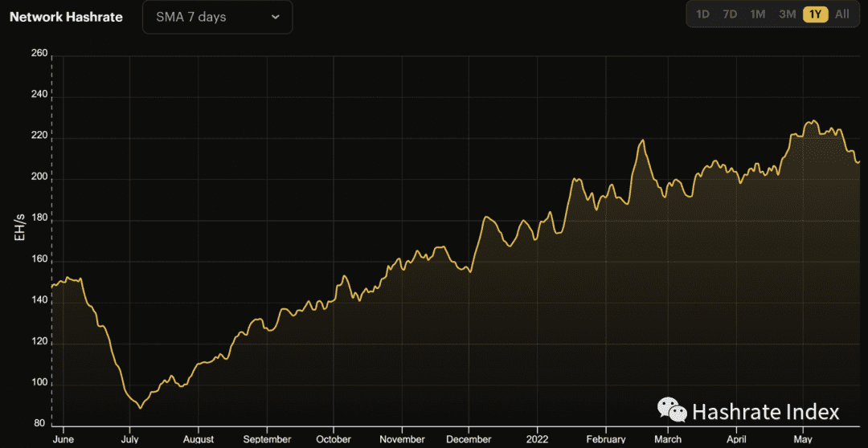868x448 pixels.
Task: Click the Hashrate Index watermark text
Action: (765, 412)
